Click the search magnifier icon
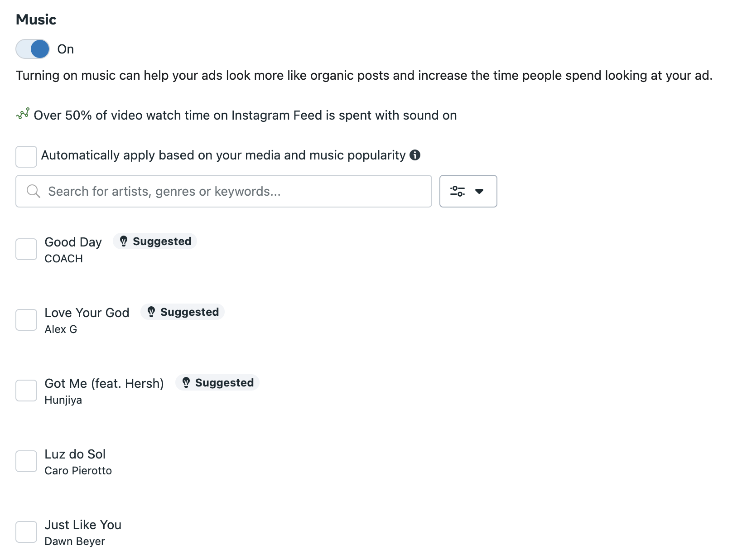The height and width of the screenshot is (560, 742). click(33, 191)
